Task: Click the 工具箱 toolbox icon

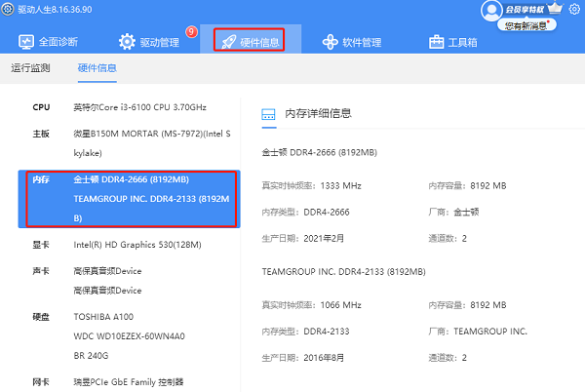Action: [436, 42]
